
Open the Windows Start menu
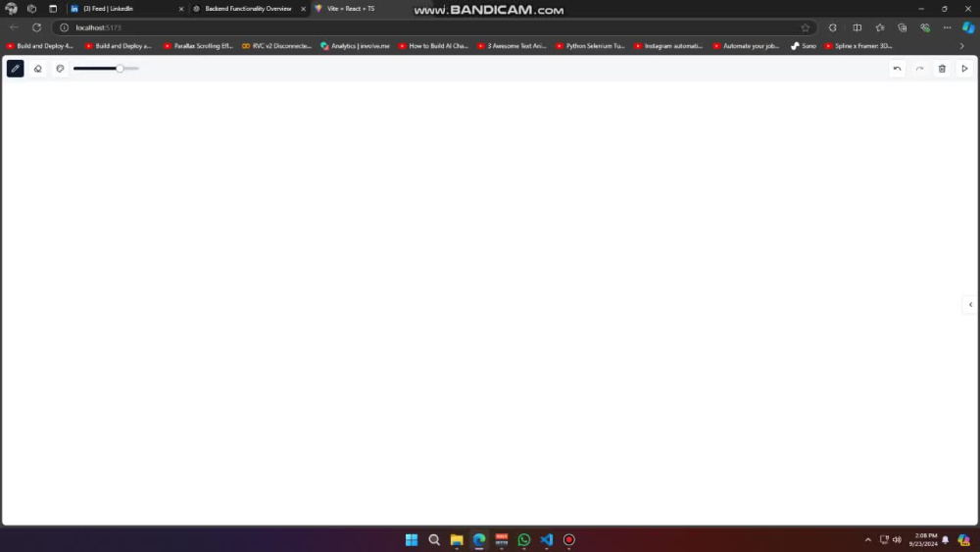coord(412,539)
